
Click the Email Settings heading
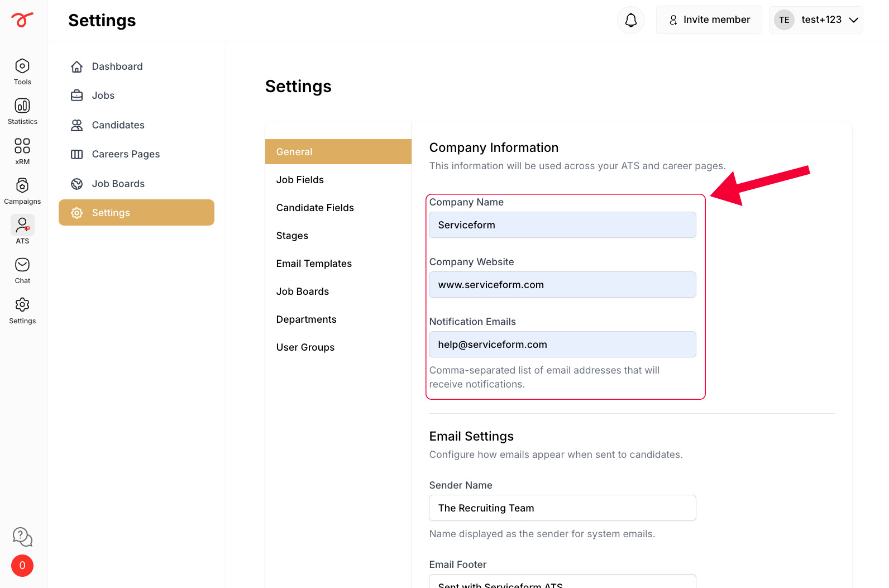point(471,436)
